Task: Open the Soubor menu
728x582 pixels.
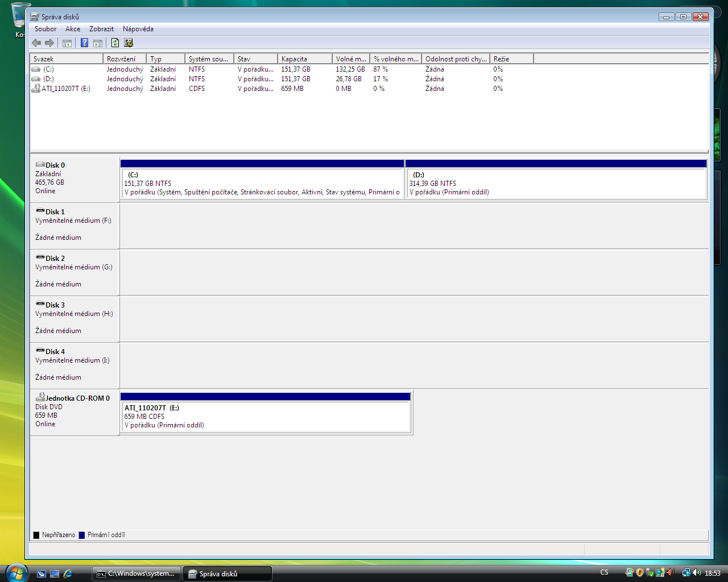Action: point(45,29)
